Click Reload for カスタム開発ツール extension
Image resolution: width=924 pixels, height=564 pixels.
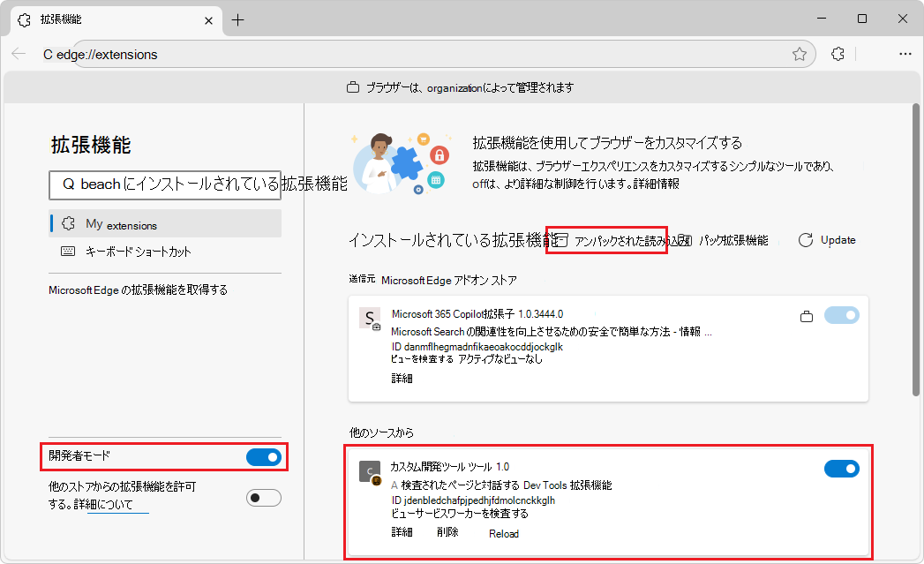pos(504,534)
